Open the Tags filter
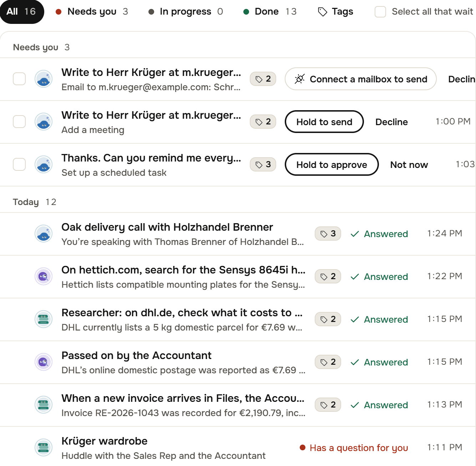The image size is (476, 466). (335, 12)
